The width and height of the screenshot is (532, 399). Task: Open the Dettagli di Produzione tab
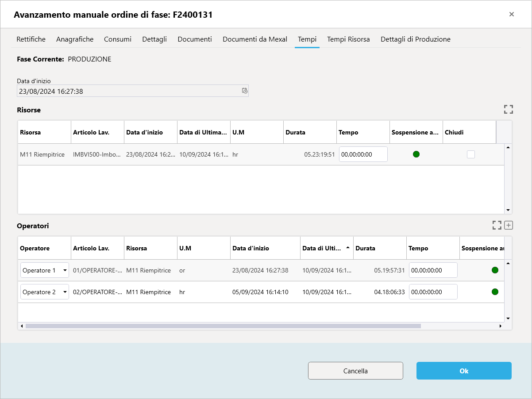pos(416,39)
